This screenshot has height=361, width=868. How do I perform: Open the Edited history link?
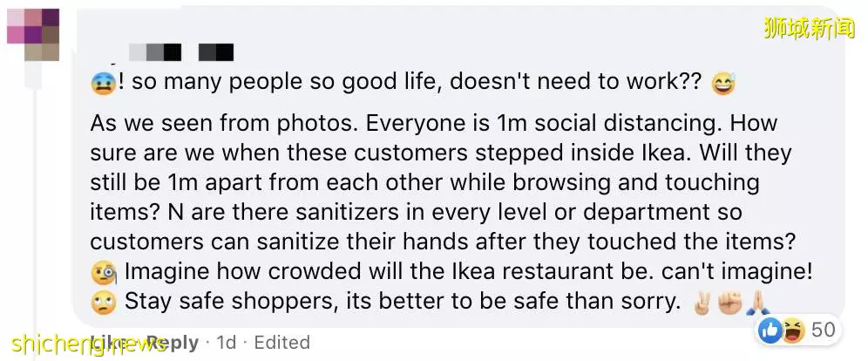click(281, 344)
